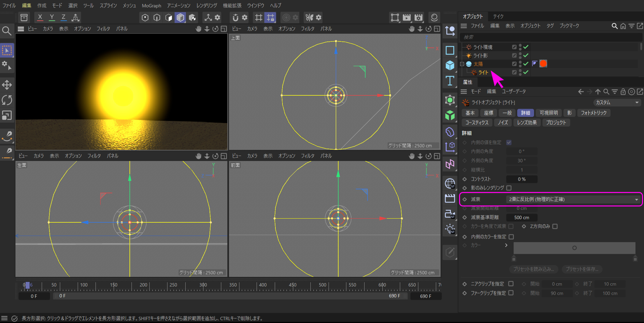Screen dimensions: 644x323
Task: Click the プリセットを読み込み button
Action: coord(533,269)
